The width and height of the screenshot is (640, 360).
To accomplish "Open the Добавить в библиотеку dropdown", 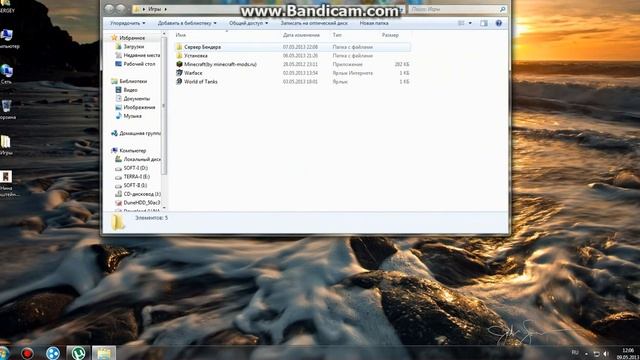I will 187,23.
